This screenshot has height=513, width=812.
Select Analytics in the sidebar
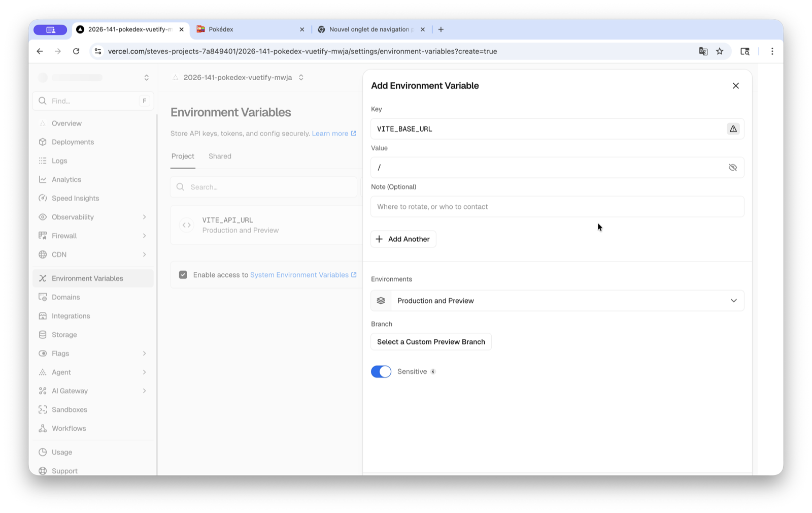[66, 179]
